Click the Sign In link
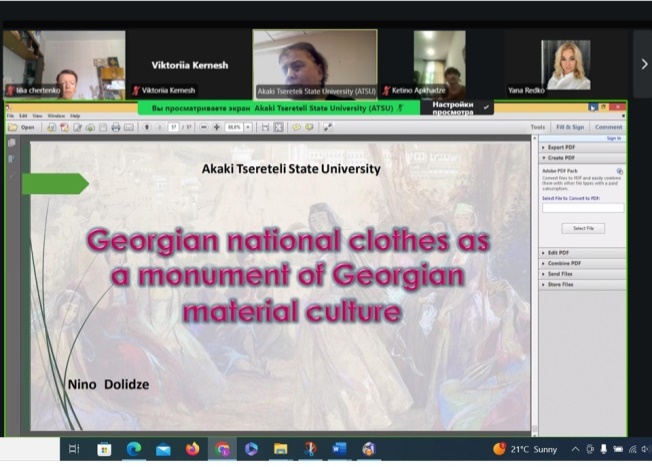Image resolution: width=652 pixels, height=467 pixels. pos(614,138)
